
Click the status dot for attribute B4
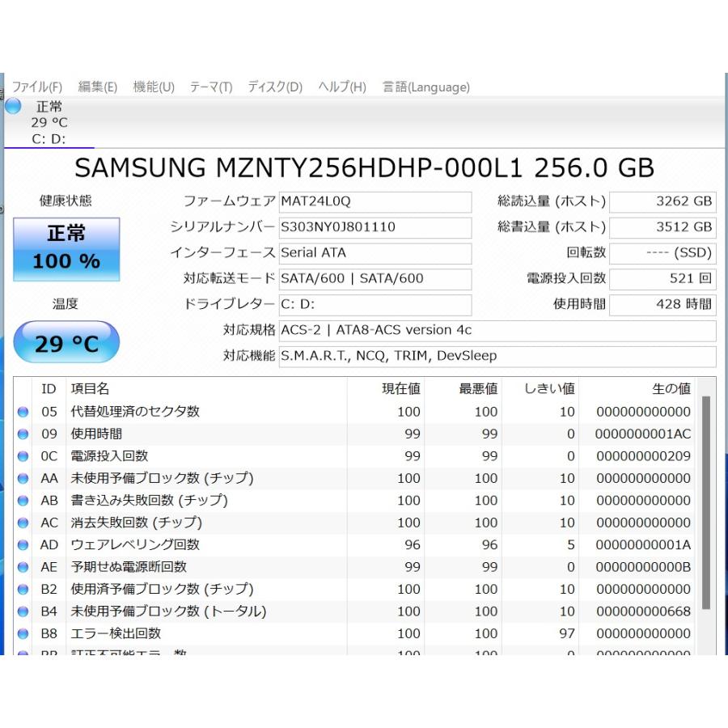tap(23, 612)
